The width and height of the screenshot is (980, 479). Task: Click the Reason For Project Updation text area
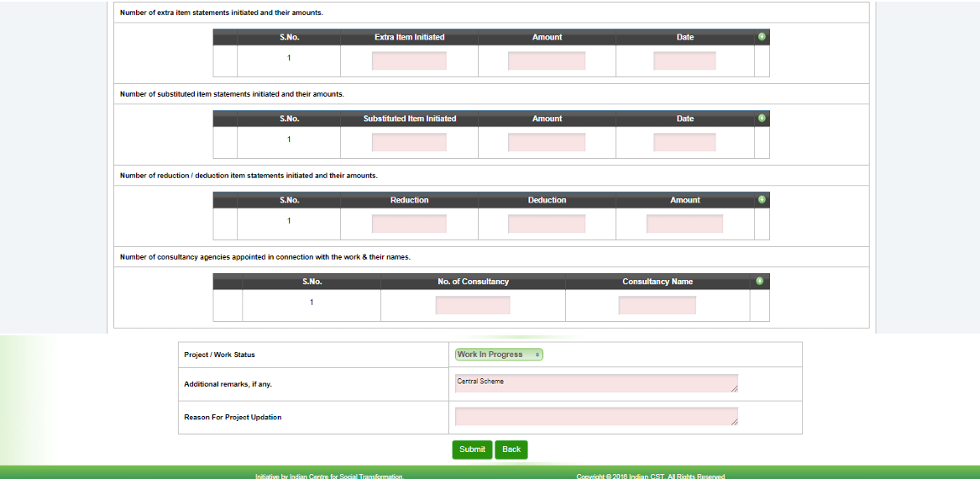click(596, 417)
